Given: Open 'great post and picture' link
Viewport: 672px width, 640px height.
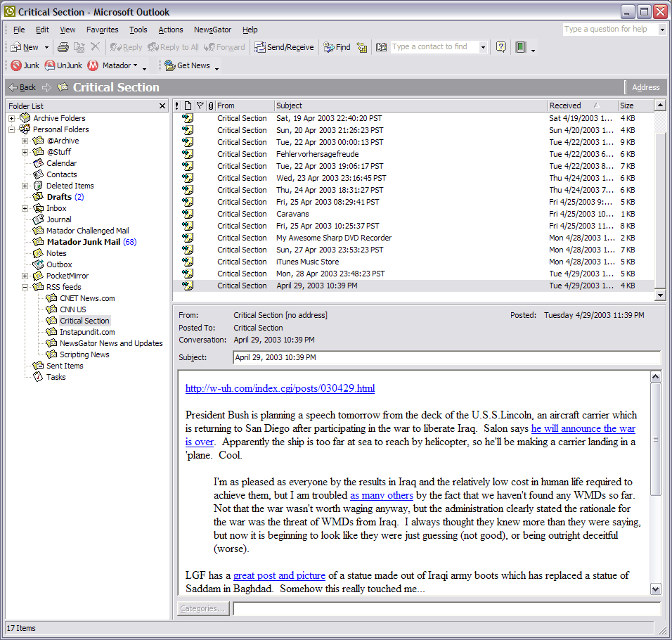Looking at the screenshot, I should (x=279, y=575).
